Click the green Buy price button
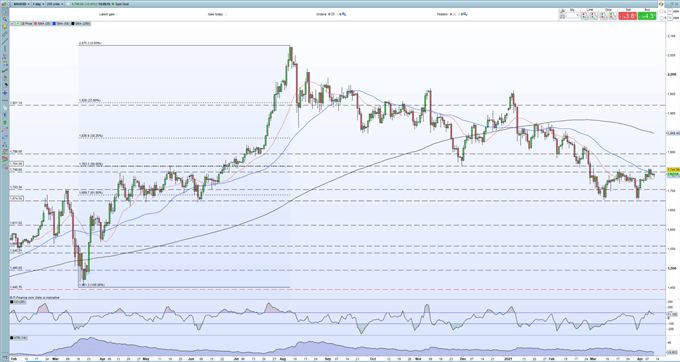Image resolution: width=680 pixels, height=362 pixels. coord(647,16)
